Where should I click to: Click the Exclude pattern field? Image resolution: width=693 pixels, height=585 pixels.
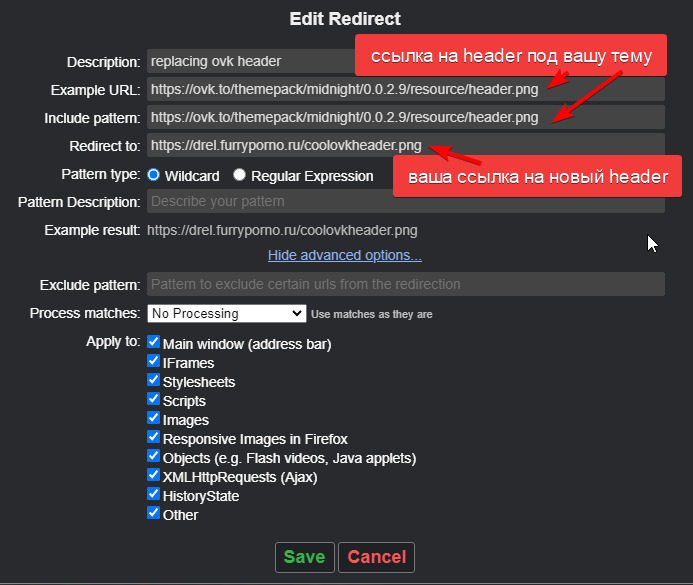pos(405,284)
